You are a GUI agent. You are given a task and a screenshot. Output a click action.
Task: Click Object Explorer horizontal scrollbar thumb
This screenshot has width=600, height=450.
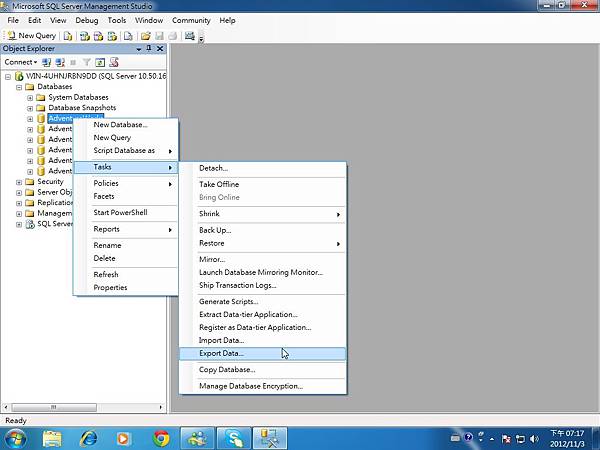pyautogui.click(x=54, y=407)
